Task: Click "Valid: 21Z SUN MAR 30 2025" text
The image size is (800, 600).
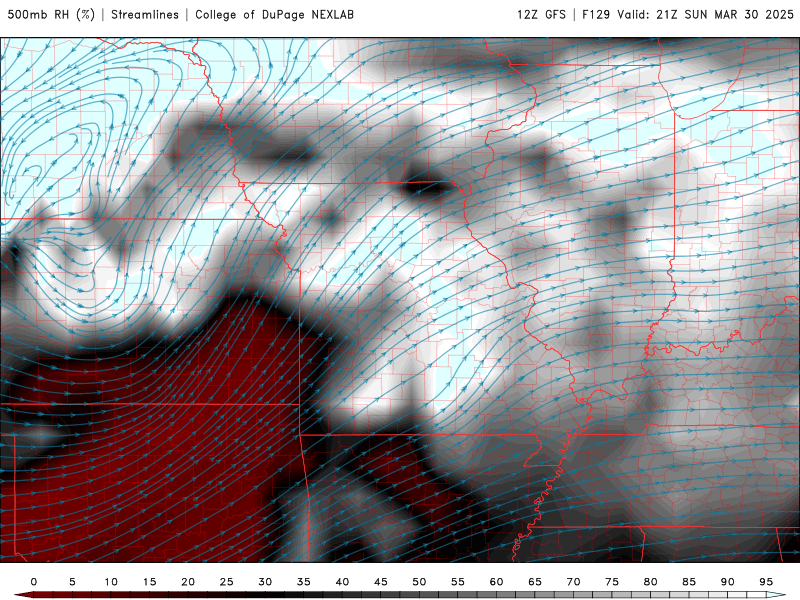Action: (x=706, y=14)
